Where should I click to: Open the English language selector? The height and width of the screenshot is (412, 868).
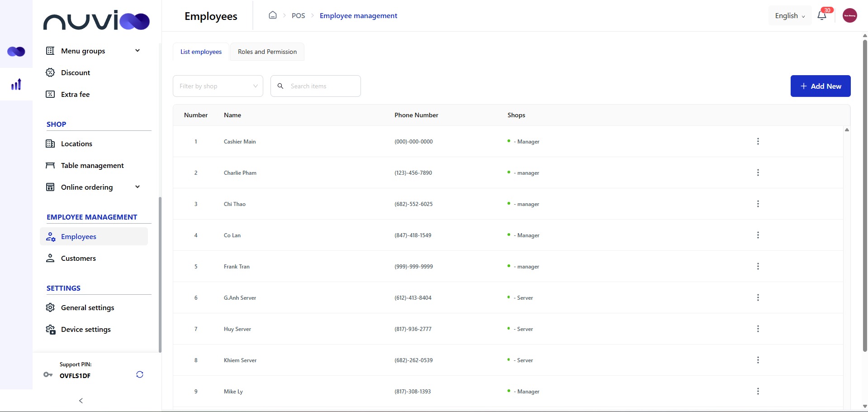pos(789,15)
